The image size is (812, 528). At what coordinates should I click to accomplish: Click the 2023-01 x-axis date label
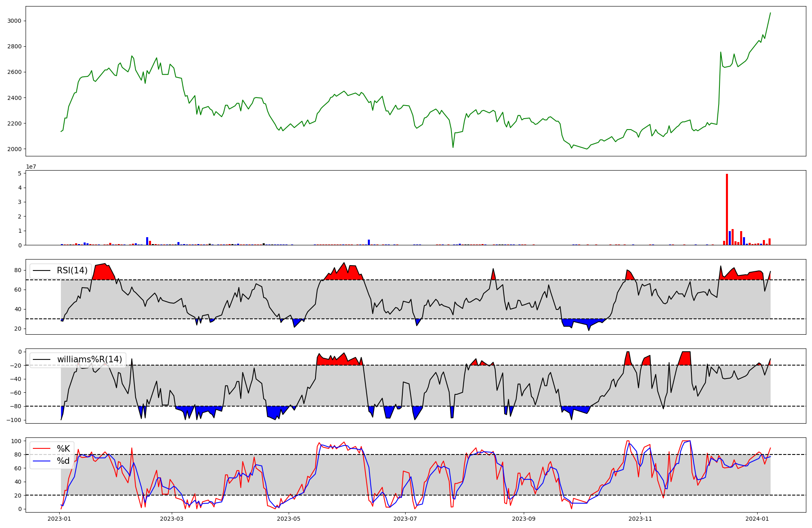click(60, 519)
